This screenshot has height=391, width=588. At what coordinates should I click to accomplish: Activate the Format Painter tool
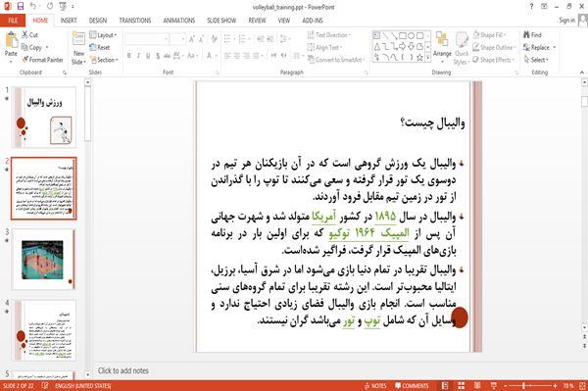(x=42, y=60)
